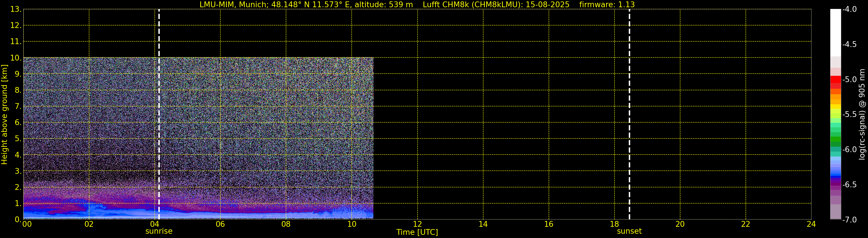Viewport: 868px width, 238px height.
Task: Click the '-5.5' colorbar tick label
Action: pyautogui.click(x=849, y=115)
